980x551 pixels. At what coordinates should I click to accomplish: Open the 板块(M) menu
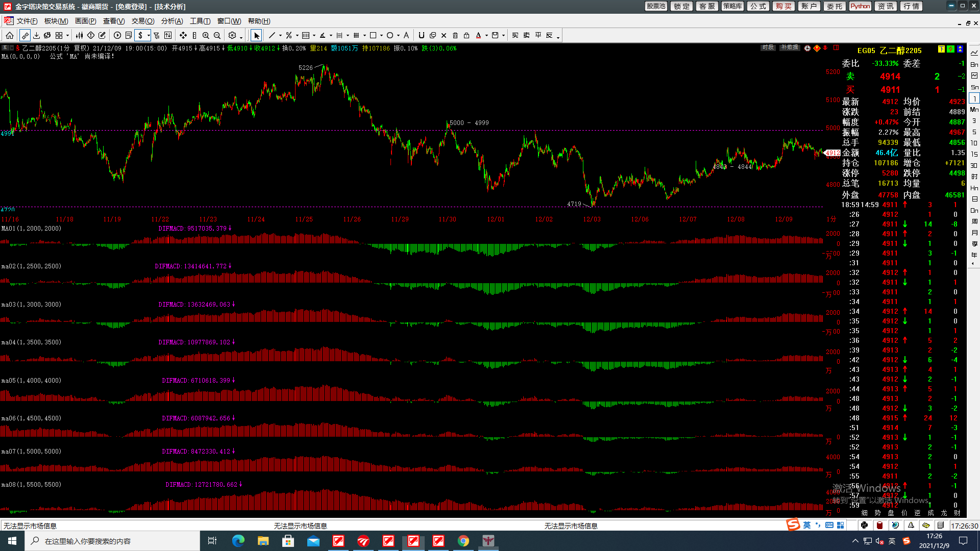click(56, 21)
